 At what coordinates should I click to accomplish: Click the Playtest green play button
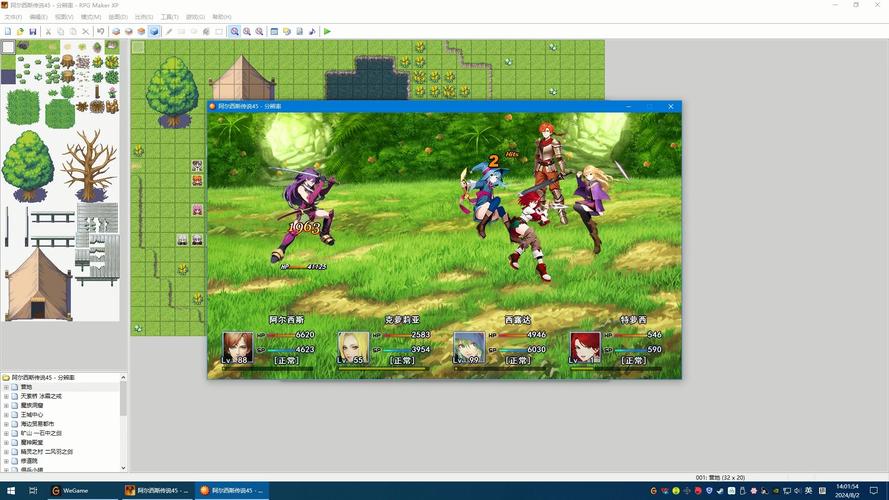327,32
